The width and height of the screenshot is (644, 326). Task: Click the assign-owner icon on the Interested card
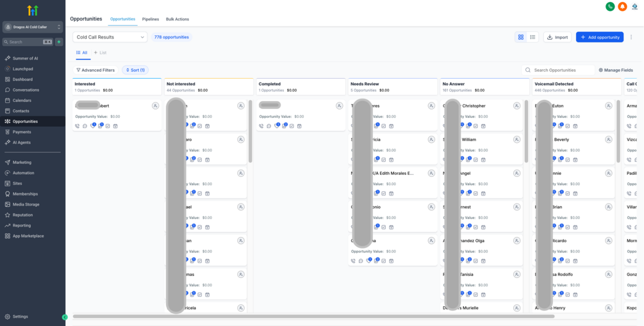coord(155,106)
